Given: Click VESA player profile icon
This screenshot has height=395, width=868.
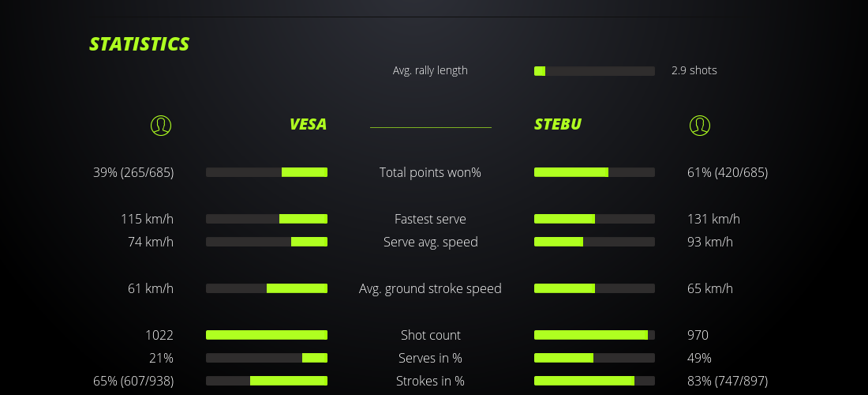Looking at the screenshot, I should (x=160, y=125).
